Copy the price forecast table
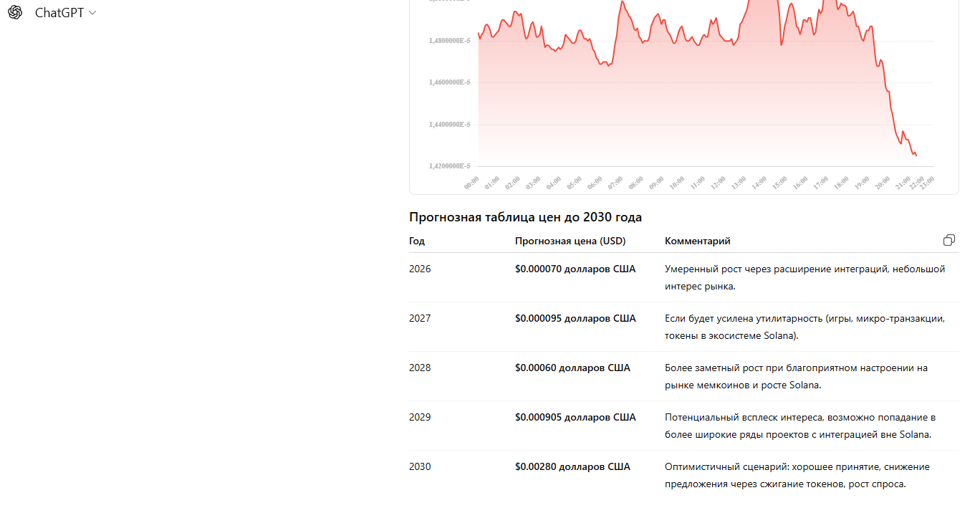Screen dimensions: 980x513 coord(949,240)
